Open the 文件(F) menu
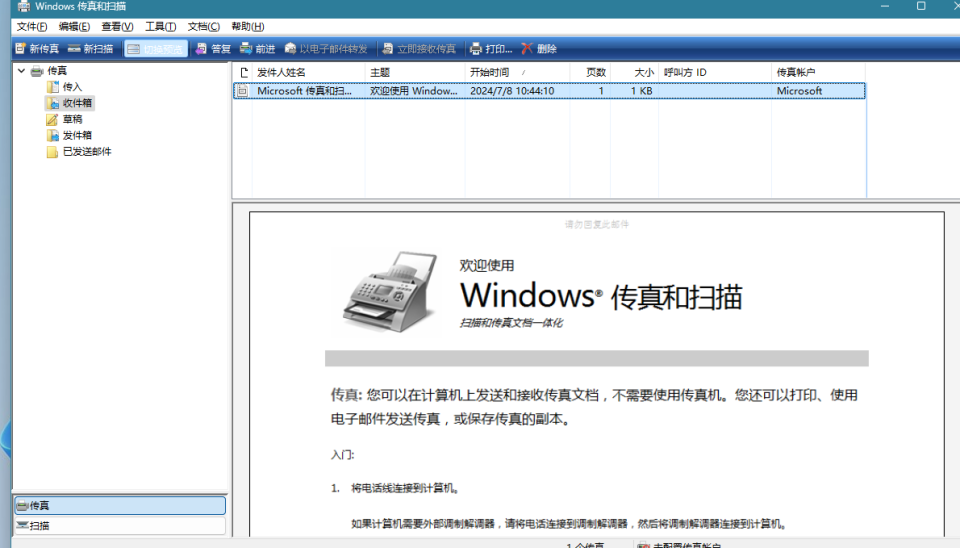Viewport: 960px width, 548px height. click(32, 26)
